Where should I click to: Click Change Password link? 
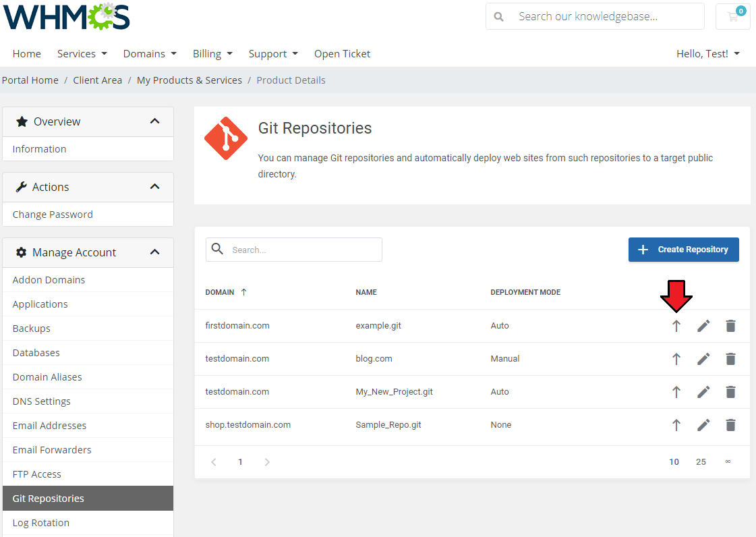[88, 215]
